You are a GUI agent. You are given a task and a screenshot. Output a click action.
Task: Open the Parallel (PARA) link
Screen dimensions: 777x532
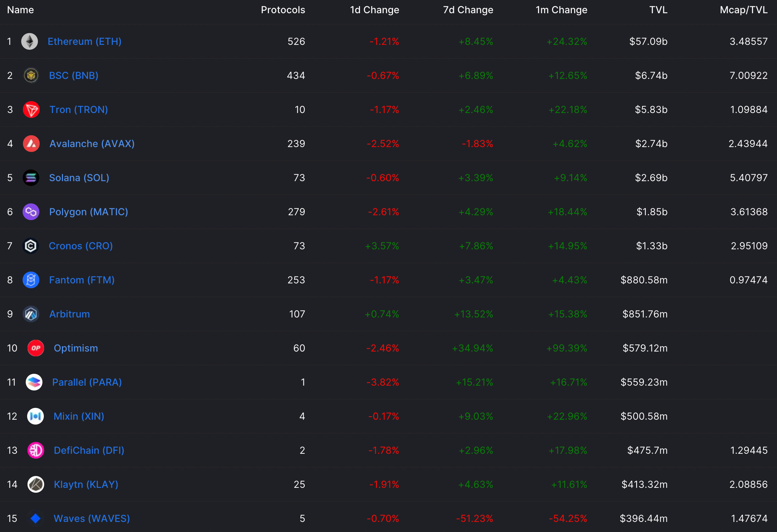87,382
